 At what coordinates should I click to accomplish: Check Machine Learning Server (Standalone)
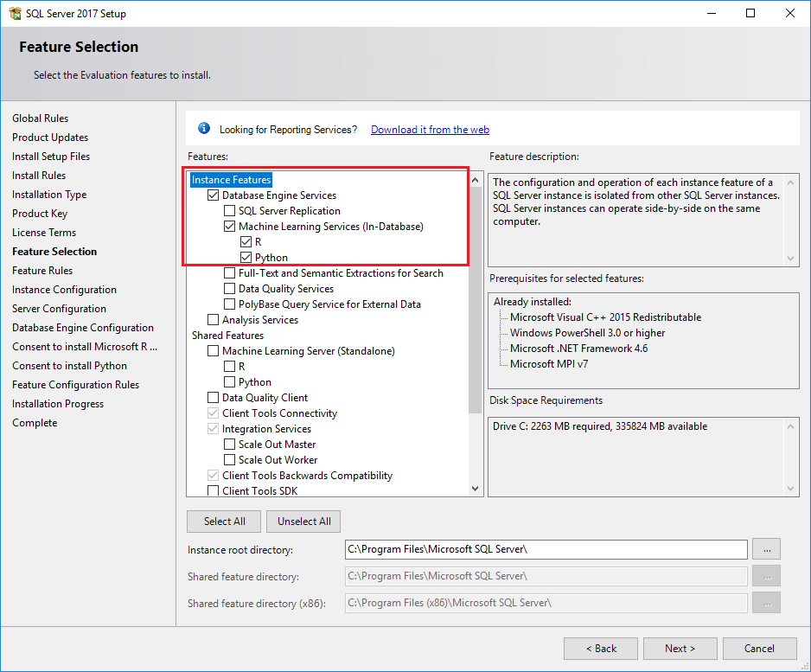213,351
